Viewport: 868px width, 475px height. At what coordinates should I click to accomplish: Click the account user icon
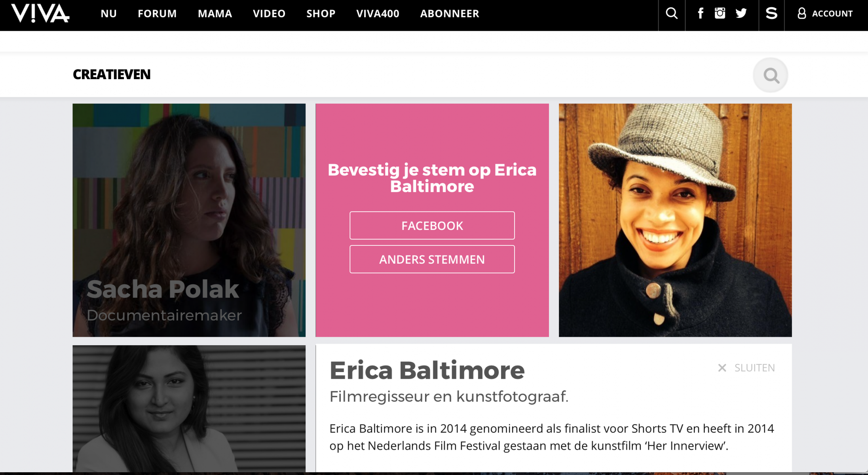pos(802,13)
